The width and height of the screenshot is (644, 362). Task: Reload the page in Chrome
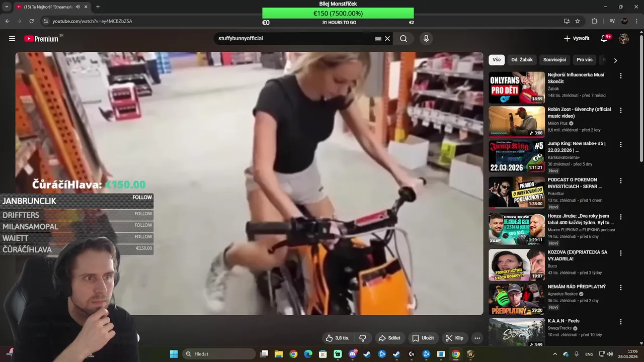point(32,21)
